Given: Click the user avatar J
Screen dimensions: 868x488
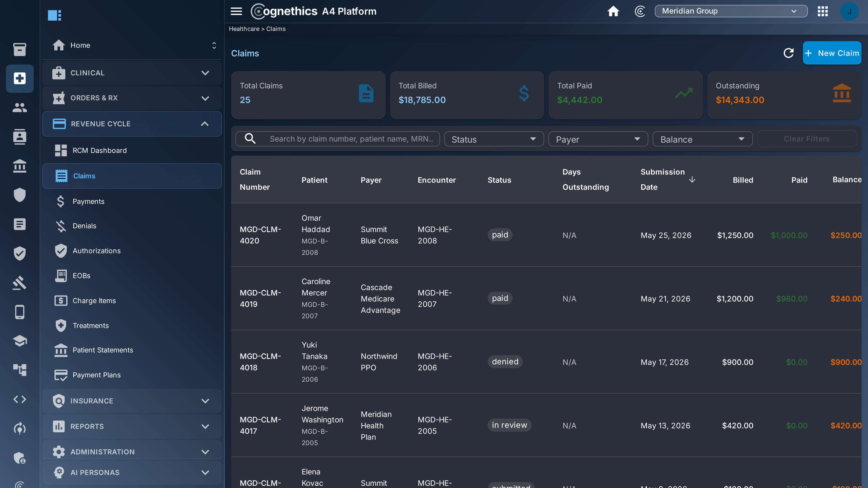Looking at the screenshot, I should [x=849, y=11].
